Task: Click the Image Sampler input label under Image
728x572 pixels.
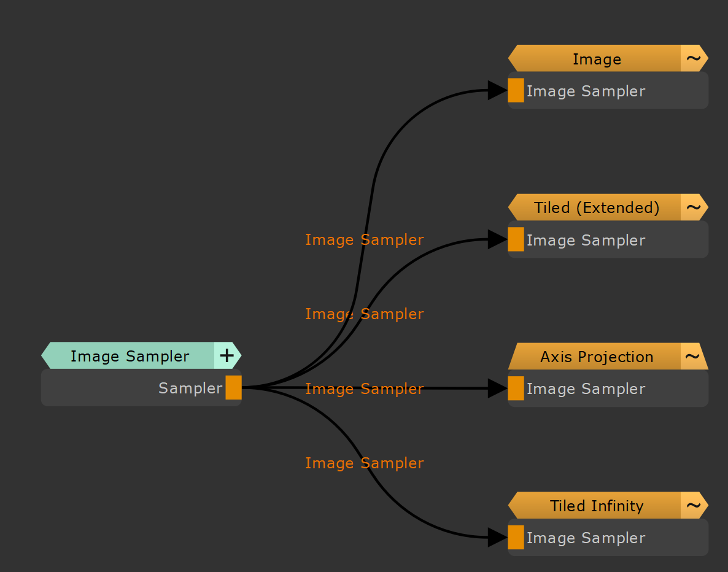Action: pos(586,91)
